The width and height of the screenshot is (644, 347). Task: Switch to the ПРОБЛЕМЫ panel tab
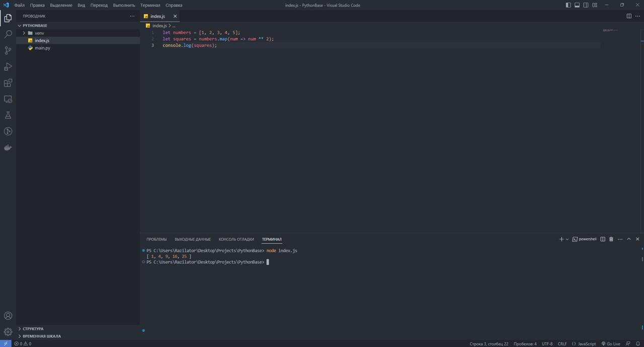(x=156, y=239)
